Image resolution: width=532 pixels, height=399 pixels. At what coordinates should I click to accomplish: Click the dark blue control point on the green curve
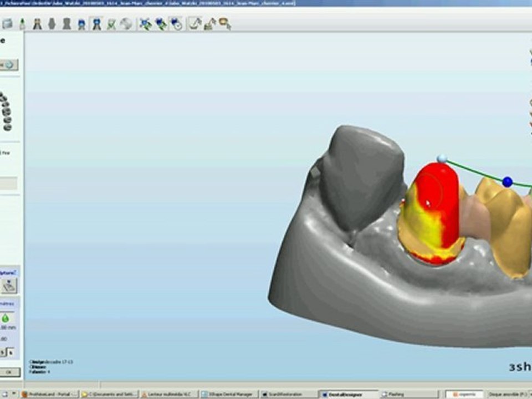click(507, 182)
